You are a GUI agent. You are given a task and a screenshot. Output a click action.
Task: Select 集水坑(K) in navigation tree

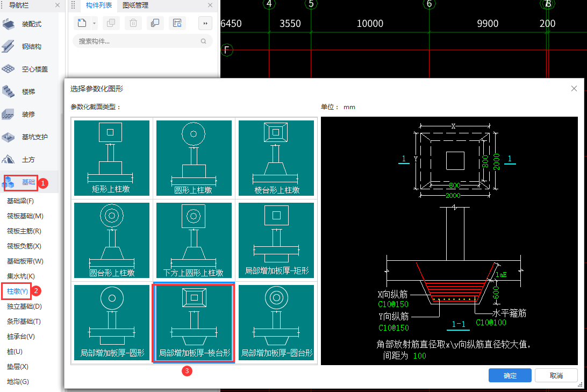coord(21,276)
